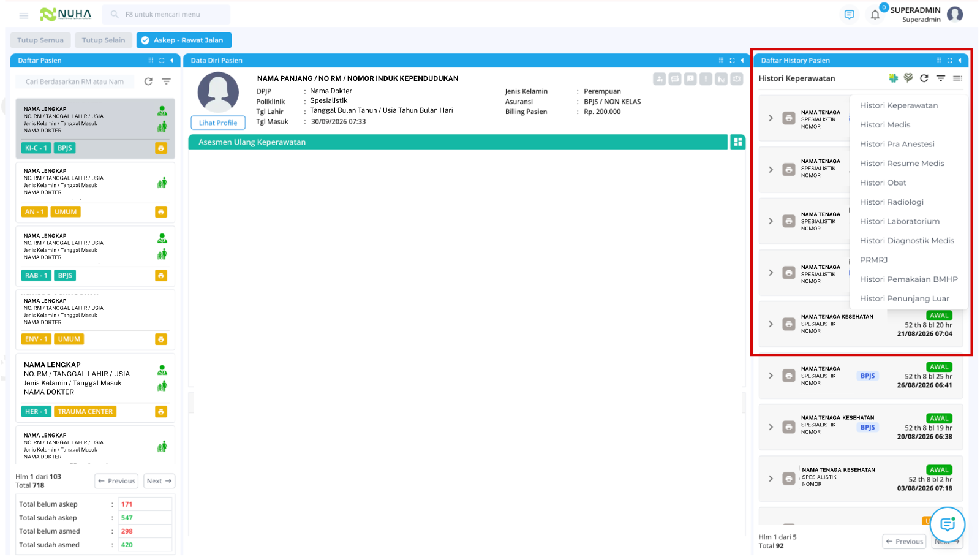The height and width of the screenshot is (557, 980).
Task: Print the RAB - 1 patient card
Action: click(x=161, y=275)
